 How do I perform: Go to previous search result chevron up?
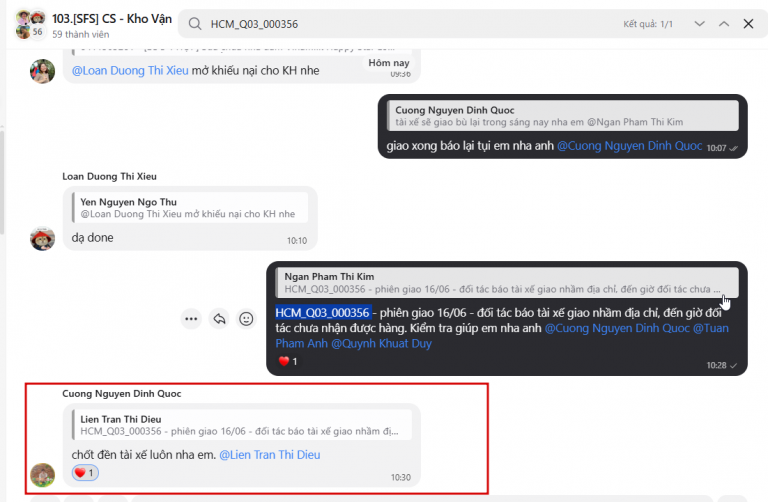724,24
